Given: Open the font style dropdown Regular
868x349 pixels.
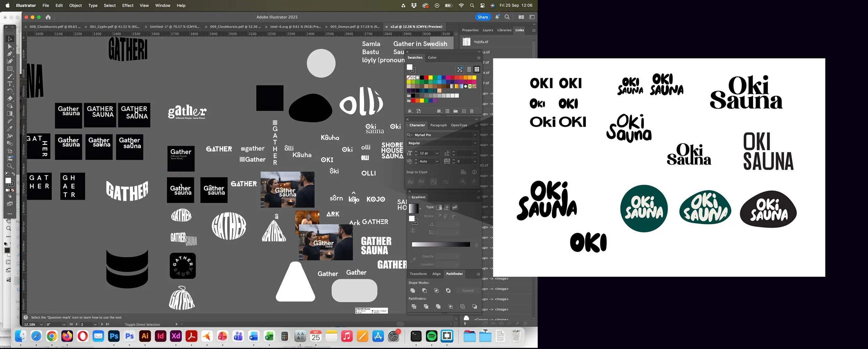Looking at the screenshot, I should click(x=475, y=143).
